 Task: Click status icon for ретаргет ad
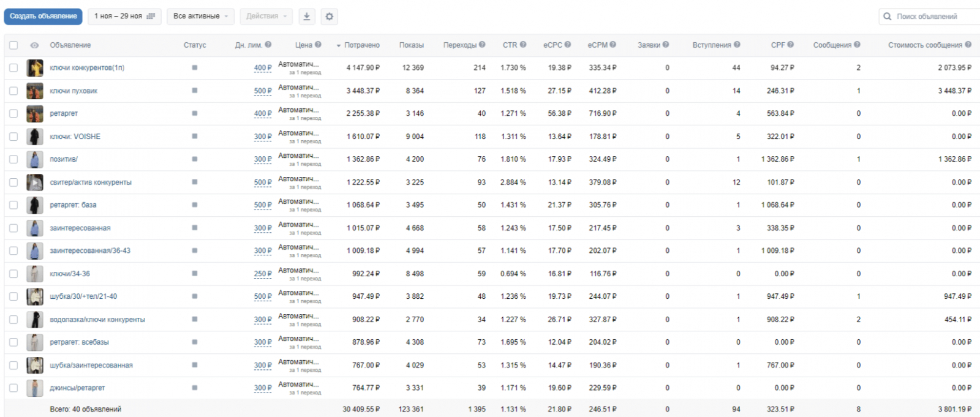point(194,113)
